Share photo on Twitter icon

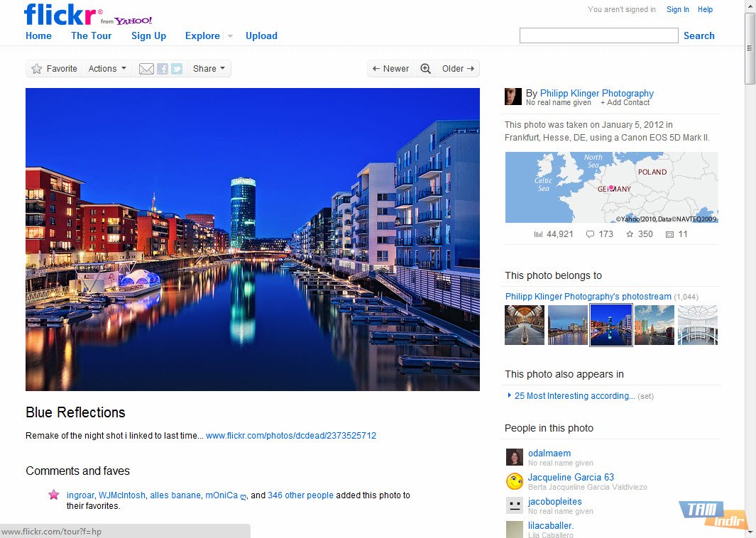point(177,69)
